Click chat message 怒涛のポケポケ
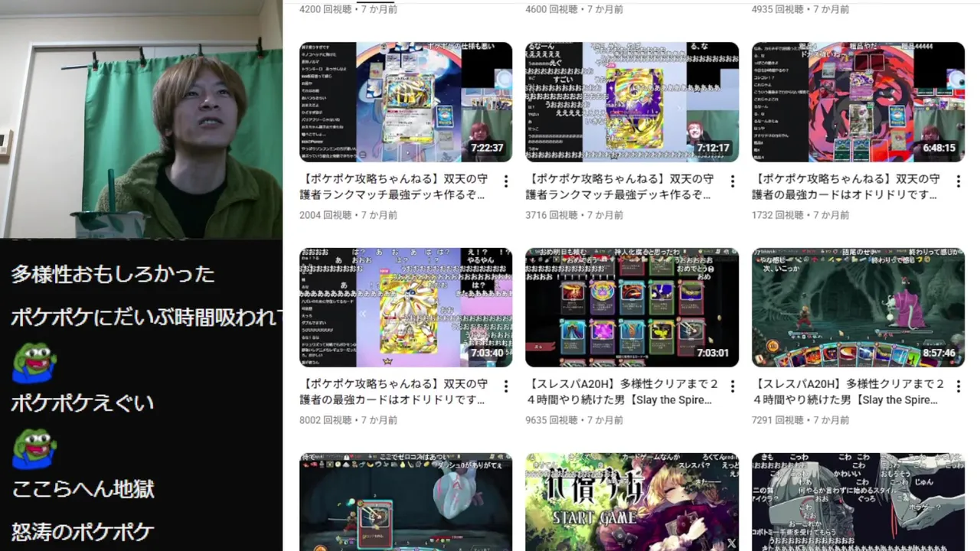 pos(83,531)
